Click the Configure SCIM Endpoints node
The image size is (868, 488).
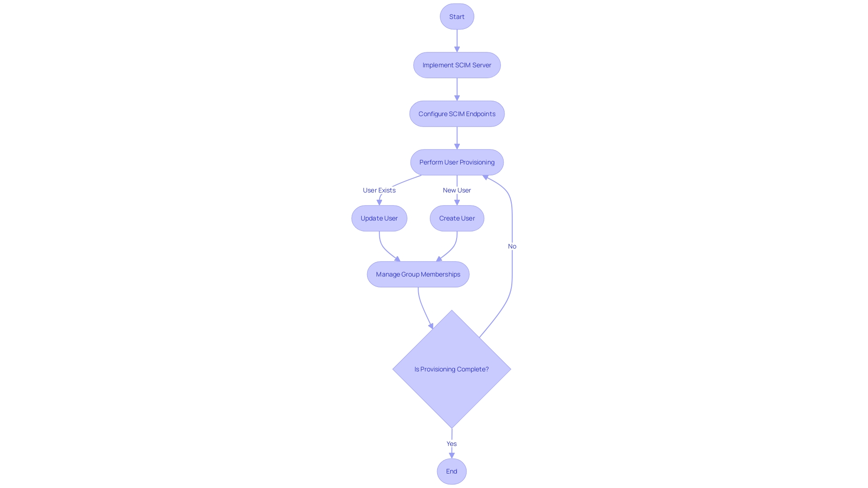coord(457,113)
